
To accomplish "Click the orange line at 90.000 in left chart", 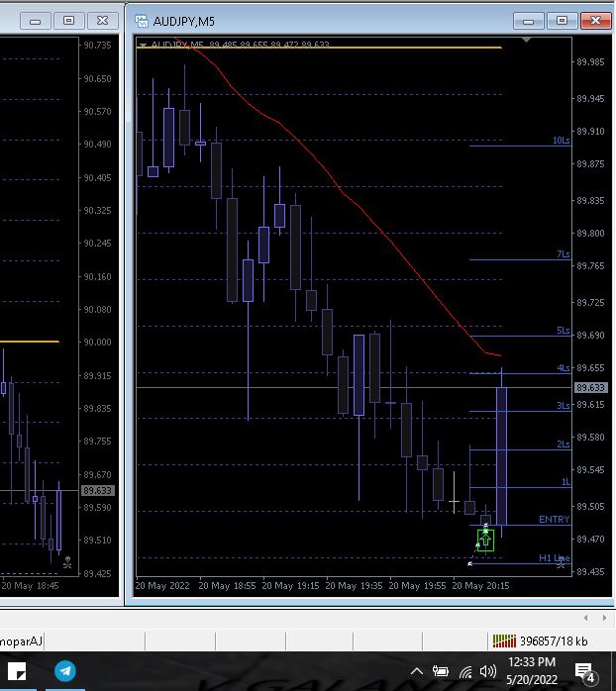I will point(30,342).
